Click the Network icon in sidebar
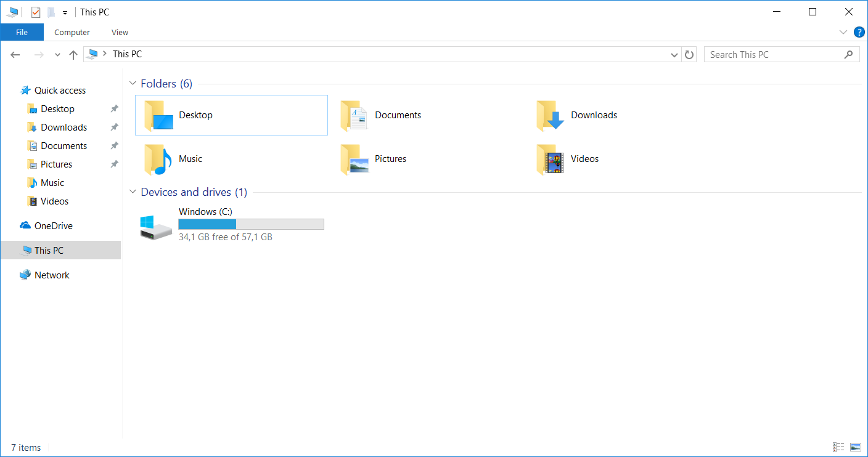 coord(25,275)
